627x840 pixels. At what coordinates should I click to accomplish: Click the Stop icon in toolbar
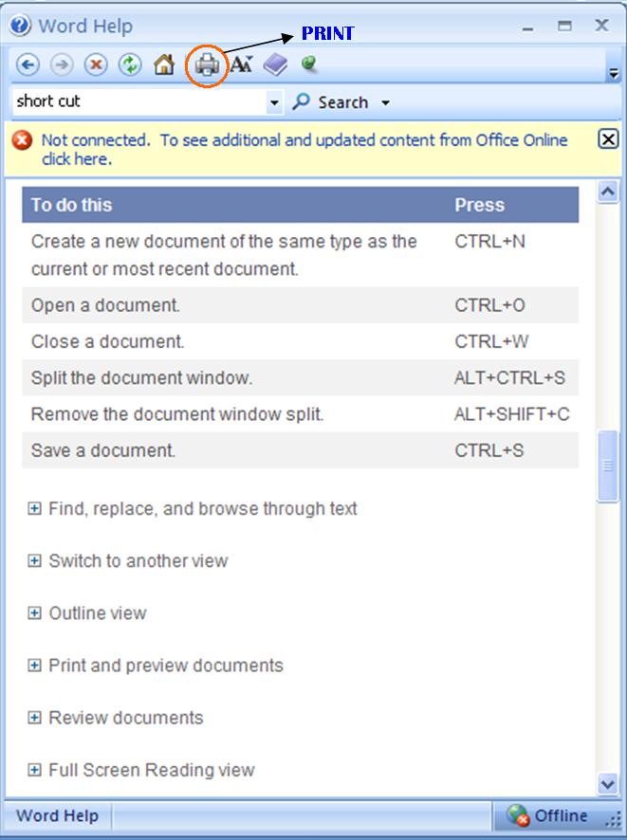click(96, 65)
